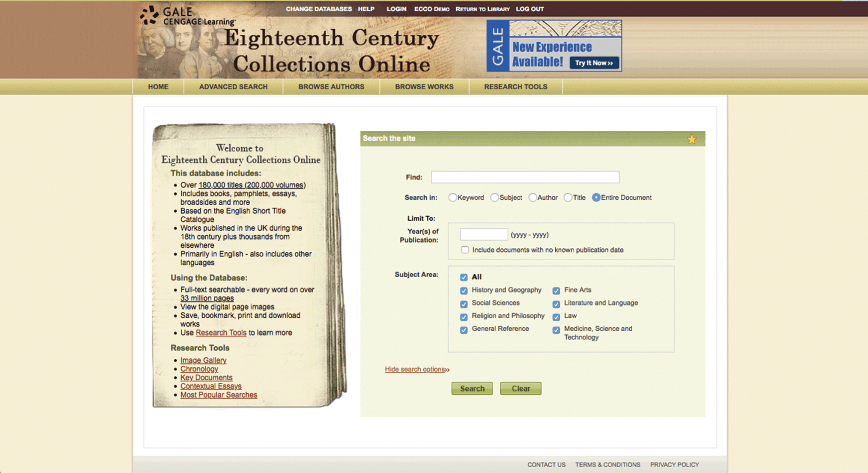Screen dimensions: 868x473
Task: Open the Advanced Search tab
Action: tap(233, 87)
